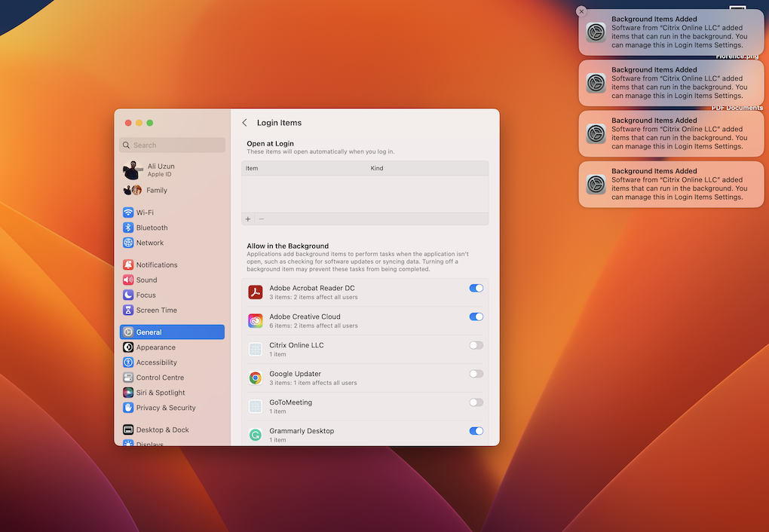This screenshot has width=769, height=532.
Task: Remove a login item with minus button
Action: point(261,219)
